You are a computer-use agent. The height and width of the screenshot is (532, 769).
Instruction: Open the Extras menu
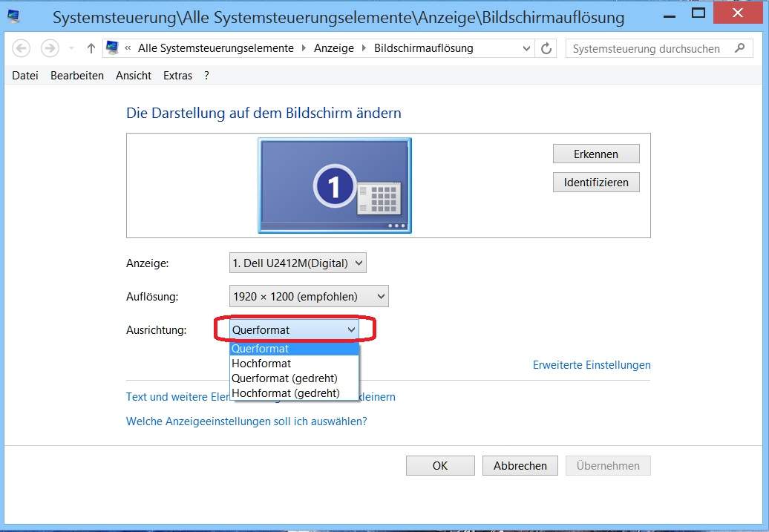[177, 75]
